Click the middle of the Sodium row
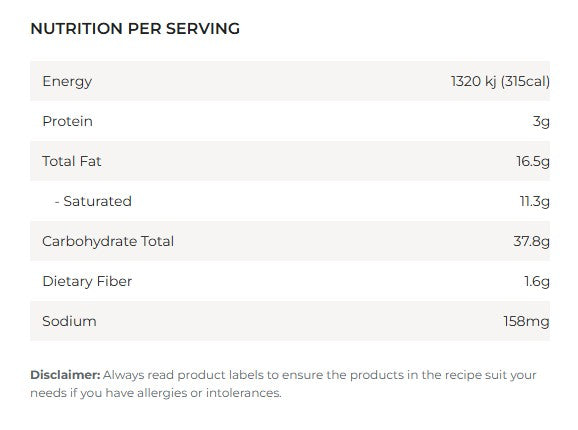 (290, 321)
